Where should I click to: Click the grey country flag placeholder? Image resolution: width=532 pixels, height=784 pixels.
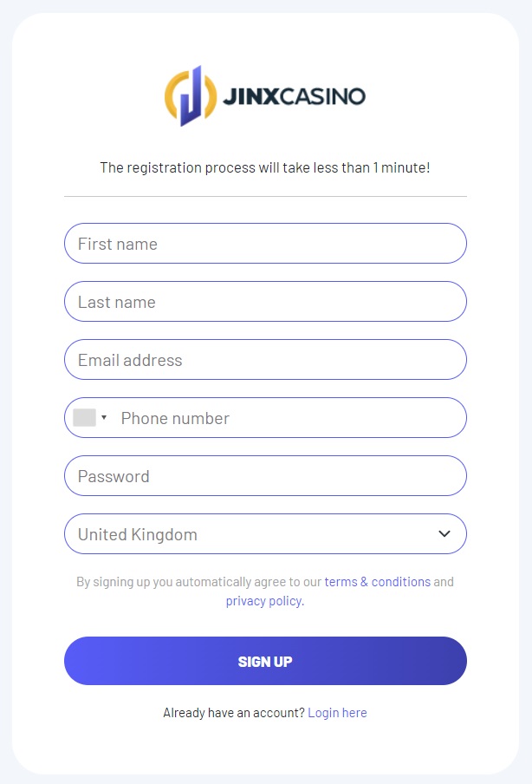coord(84,417)
